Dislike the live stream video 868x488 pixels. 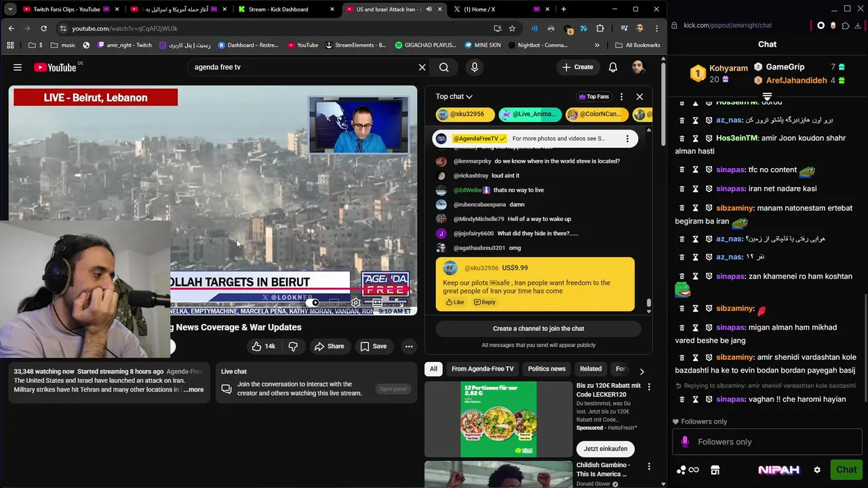pos(293,346)
